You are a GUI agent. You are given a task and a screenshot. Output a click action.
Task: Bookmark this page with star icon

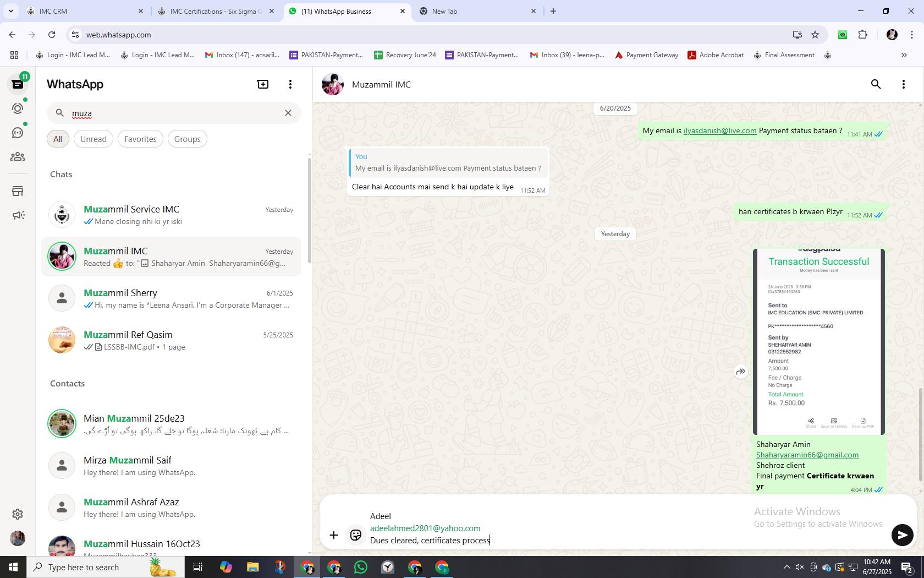pyautogui.click(x=815, y=35)
